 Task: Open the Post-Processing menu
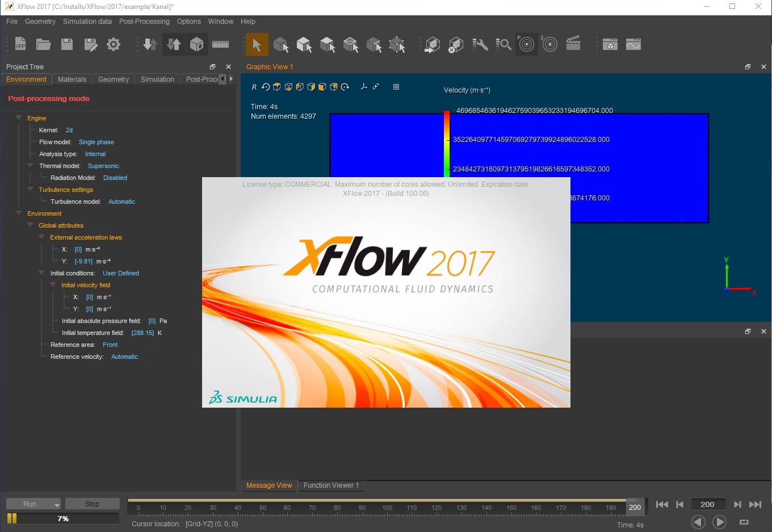(x=144, y=22)
